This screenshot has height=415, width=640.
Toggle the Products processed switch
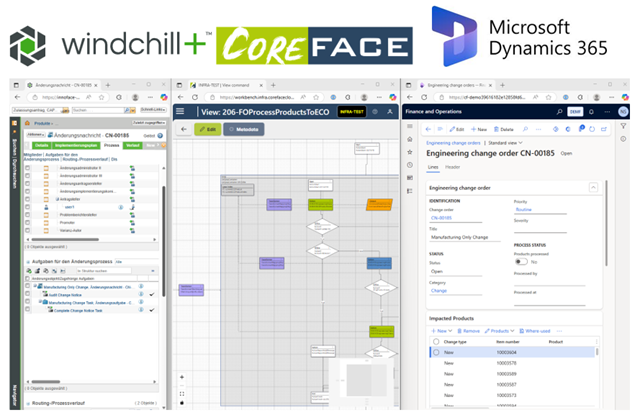click(521, 262)
